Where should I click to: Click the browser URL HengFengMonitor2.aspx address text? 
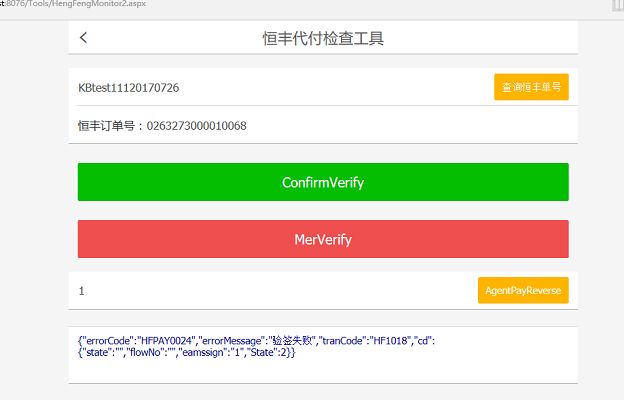point(73,4)
